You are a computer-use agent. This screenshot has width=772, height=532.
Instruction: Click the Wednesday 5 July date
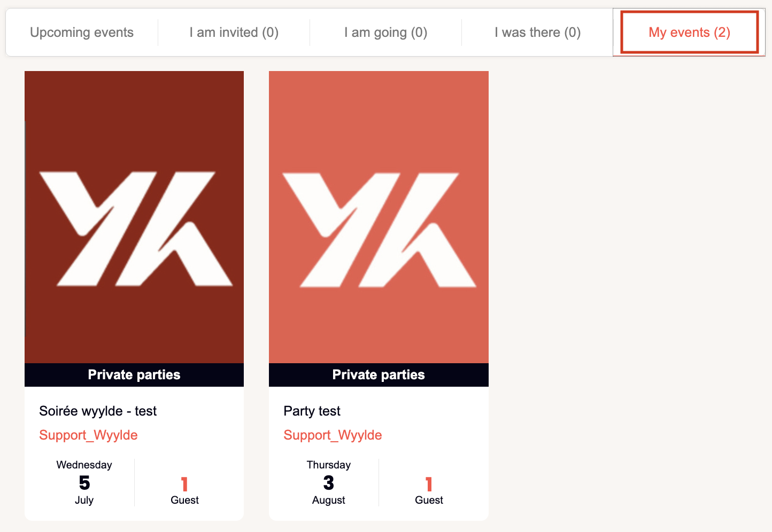[84, 482]
